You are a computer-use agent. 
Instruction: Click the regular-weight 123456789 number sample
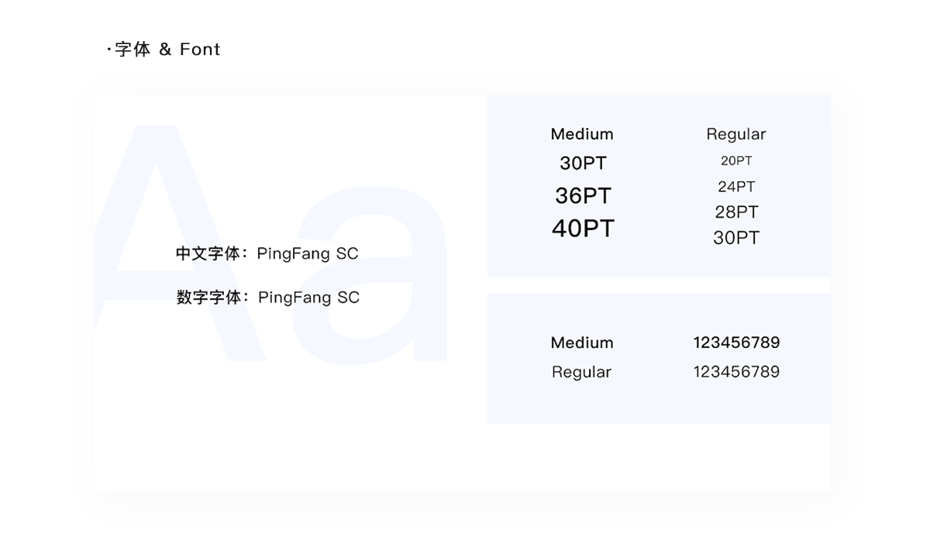coord(736,372)
